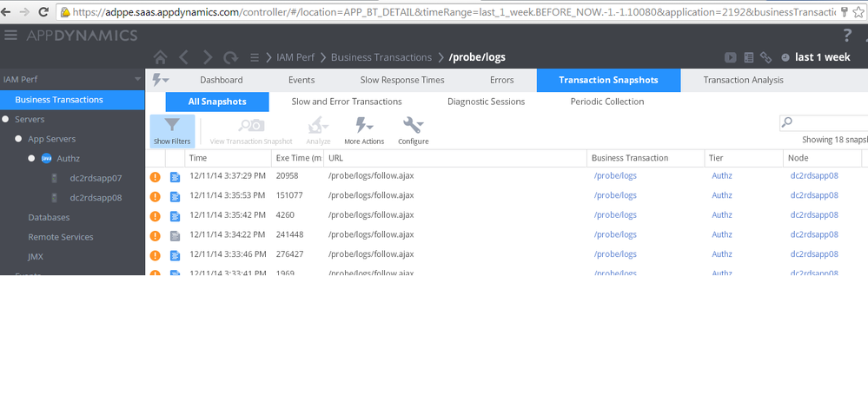The height and width of the screenshot is (408, 868).
Task: Open the breadcrumb list menu icon
Action: [254, 57]
